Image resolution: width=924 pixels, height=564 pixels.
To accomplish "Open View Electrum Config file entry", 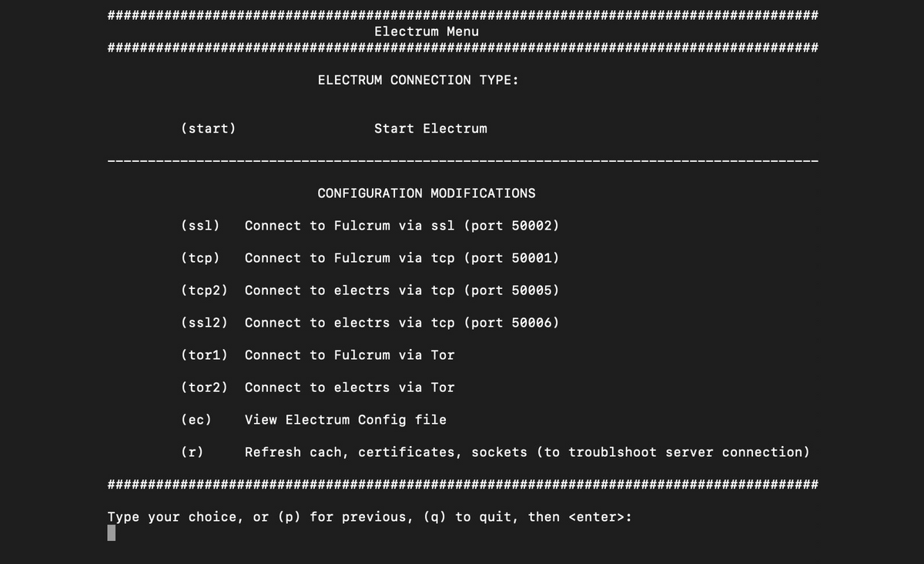I will pos(345,420).
